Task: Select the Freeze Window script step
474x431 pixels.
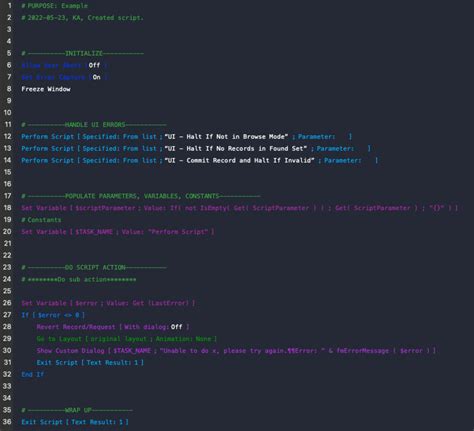Action: [46, 89]
